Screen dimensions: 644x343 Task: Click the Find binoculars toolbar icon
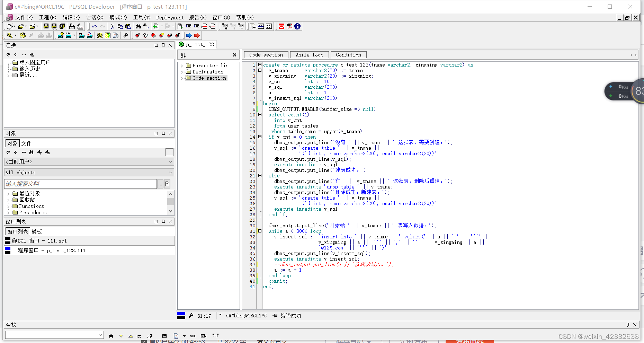tap(138, 26)
